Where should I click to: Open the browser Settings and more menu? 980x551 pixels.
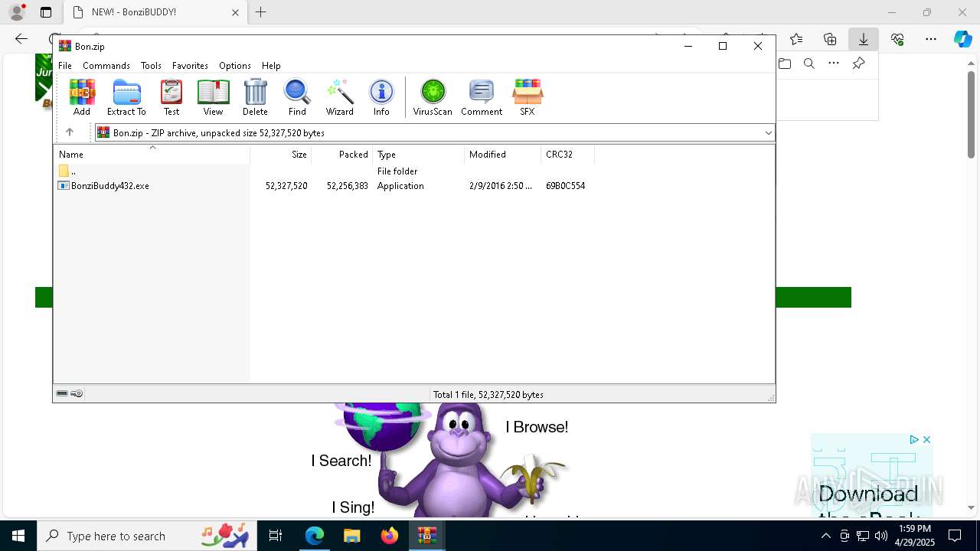click(x=931, y=39)
